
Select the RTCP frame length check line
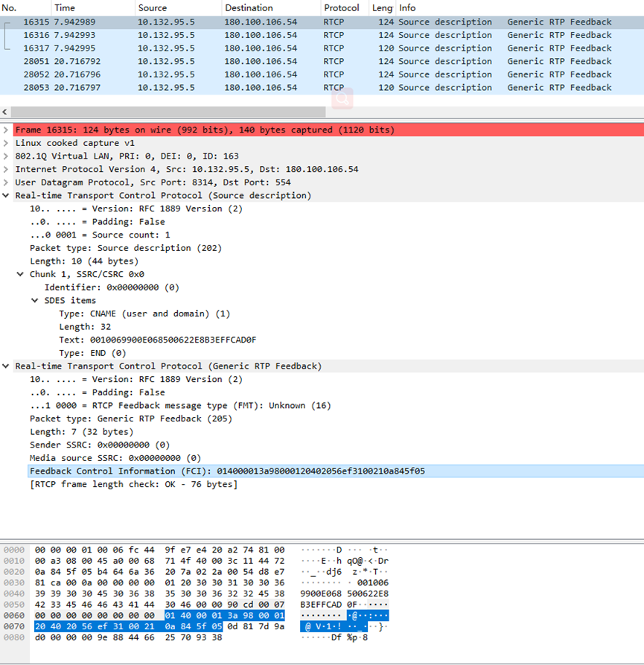[133, 484]
